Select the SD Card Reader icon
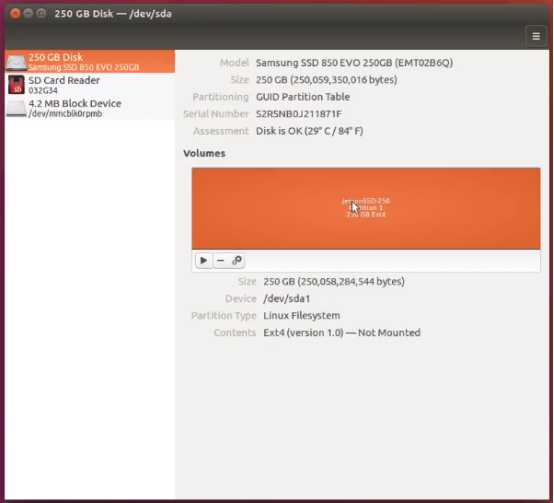 click(x=16, y=85)
